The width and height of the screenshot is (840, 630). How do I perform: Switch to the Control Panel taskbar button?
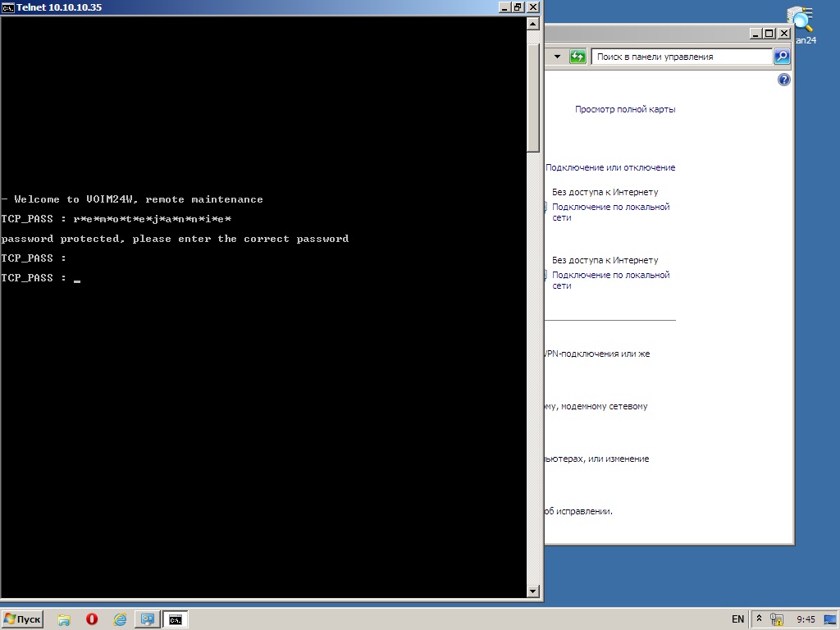[148, 619]
